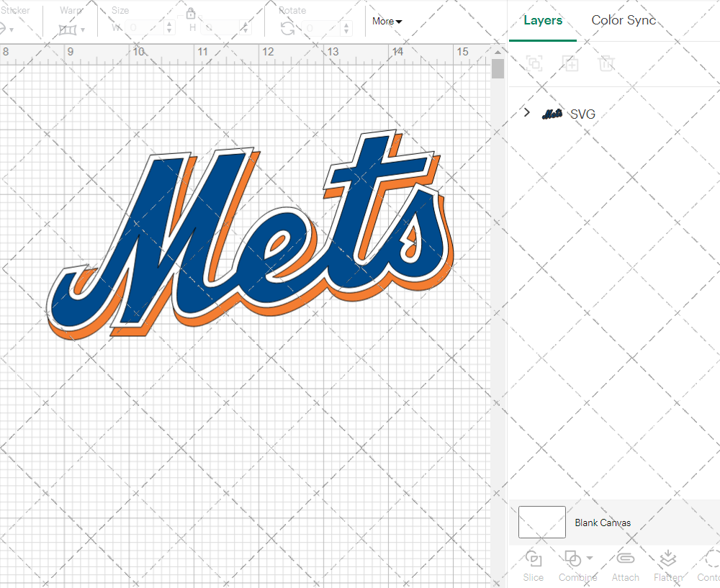
Task: Click the Height stepper arrows
Action: tap(246, 28)
